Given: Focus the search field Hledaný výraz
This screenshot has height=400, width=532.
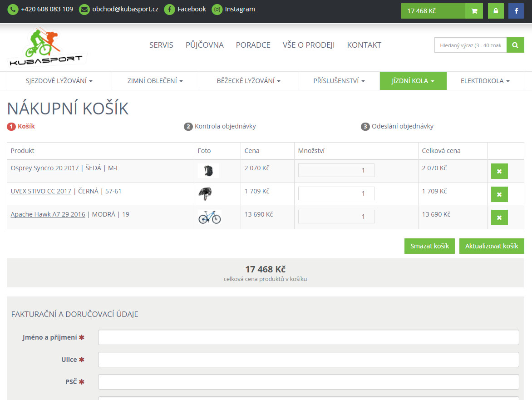Looking at the screenshot, I should tap(470, 45).
